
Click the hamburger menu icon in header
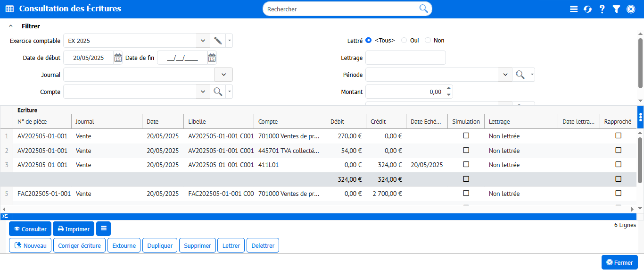[574, 9]
